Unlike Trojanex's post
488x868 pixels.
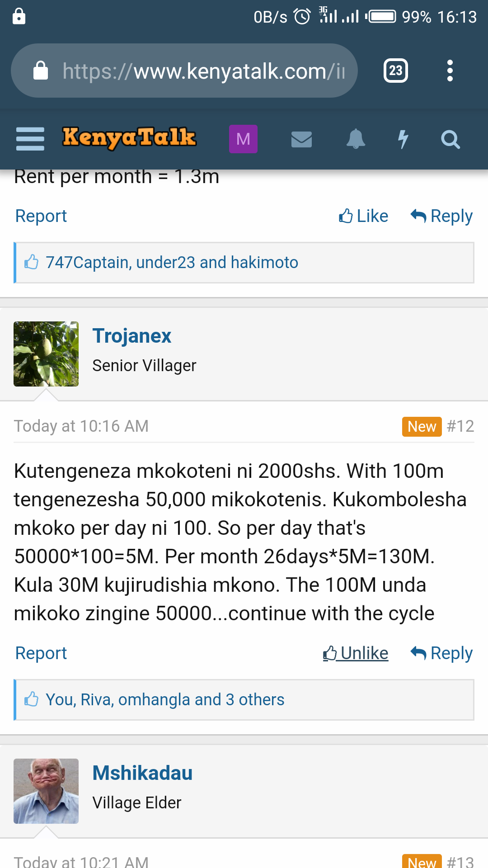pos(356,653)
